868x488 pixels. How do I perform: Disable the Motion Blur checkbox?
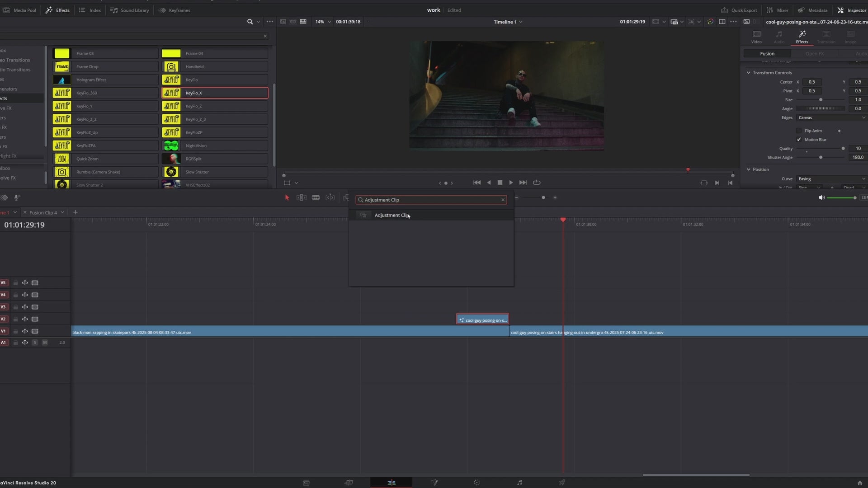click(799, 140)
